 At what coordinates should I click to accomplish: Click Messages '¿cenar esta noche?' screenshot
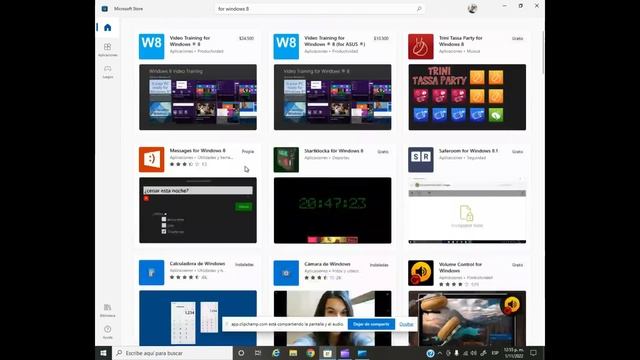[x=198, y=210]
